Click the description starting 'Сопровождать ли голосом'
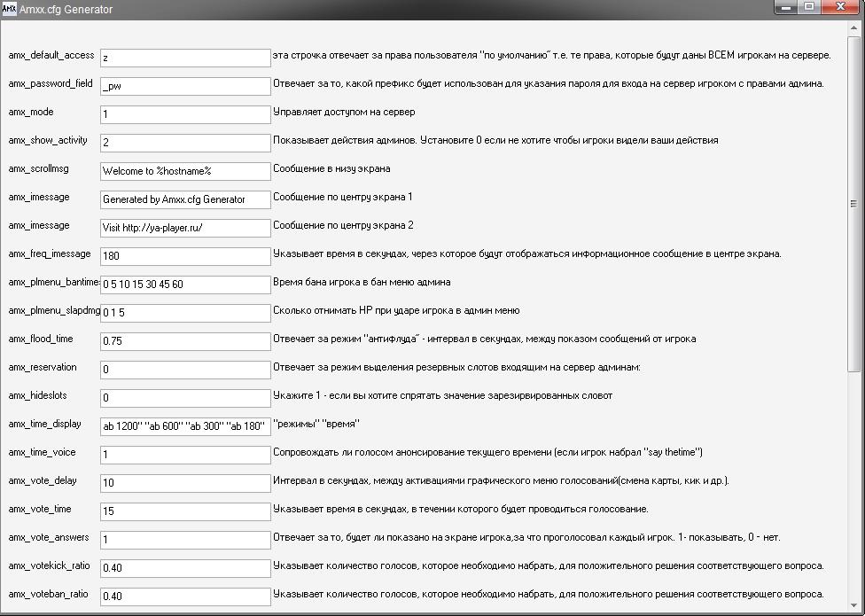The height and width of the screenshot is (616, 865). [x=488, y=452]
